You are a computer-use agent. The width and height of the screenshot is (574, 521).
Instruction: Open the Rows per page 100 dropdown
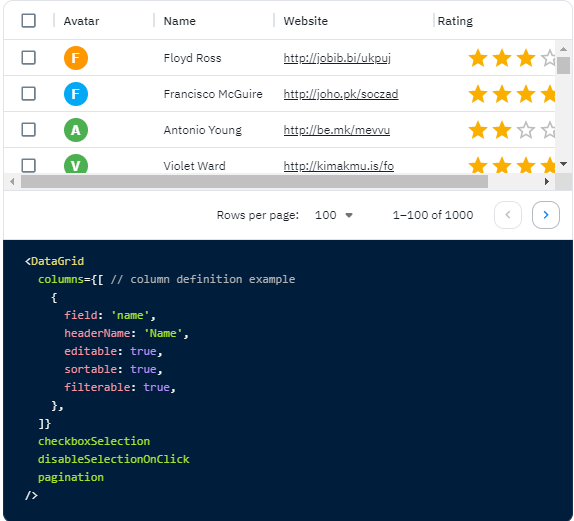tap(333, 215)
